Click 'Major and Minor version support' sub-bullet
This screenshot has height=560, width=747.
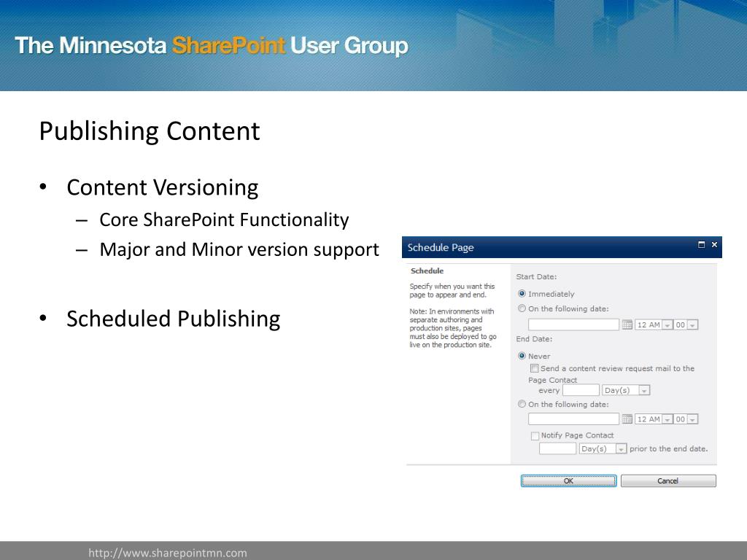239,249
